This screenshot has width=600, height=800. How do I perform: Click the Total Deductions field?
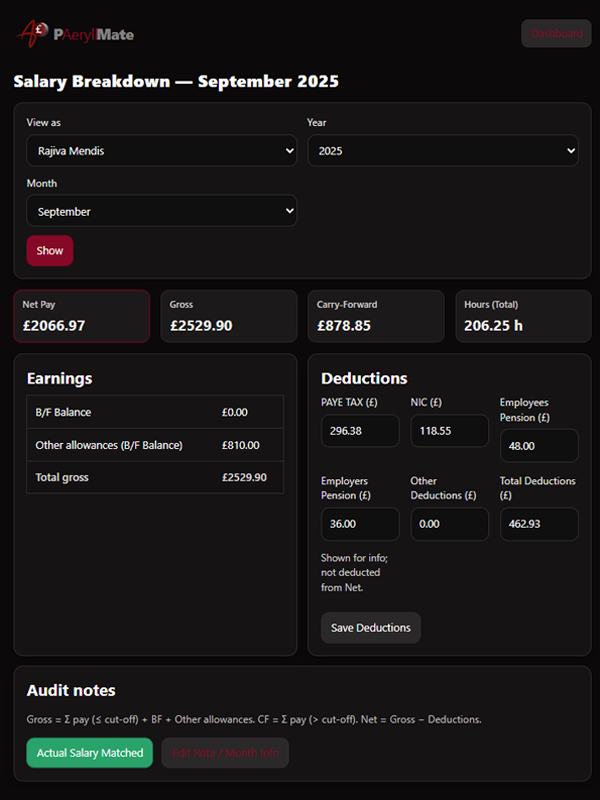539,524
